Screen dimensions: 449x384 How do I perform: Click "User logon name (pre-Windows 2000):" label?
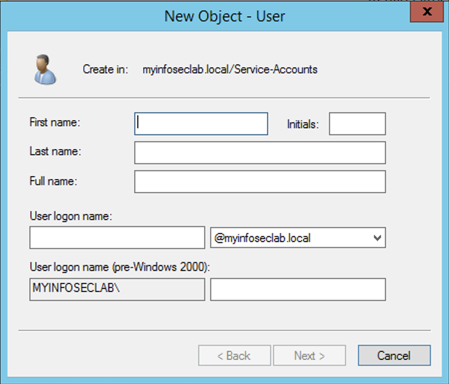tap(120, 267)
